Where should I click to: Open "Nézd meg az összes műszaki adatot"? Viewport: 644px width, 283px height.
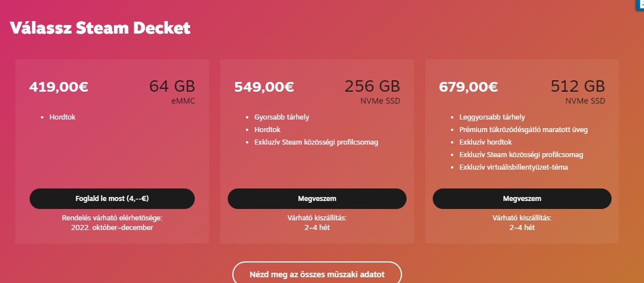click(317, 274)
